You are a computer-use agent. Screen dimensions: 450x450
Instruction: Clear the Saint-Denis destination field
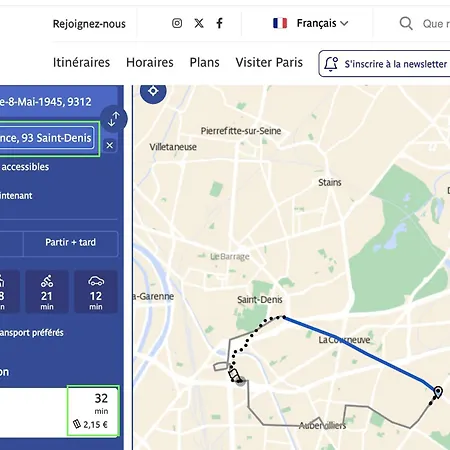(110, 145)
